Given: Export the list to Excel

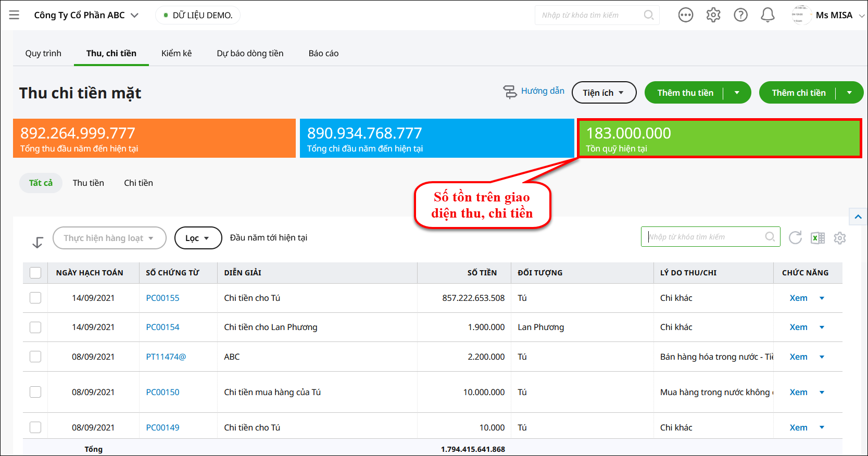Looking at the screenshot, I should tap(817, 238).
